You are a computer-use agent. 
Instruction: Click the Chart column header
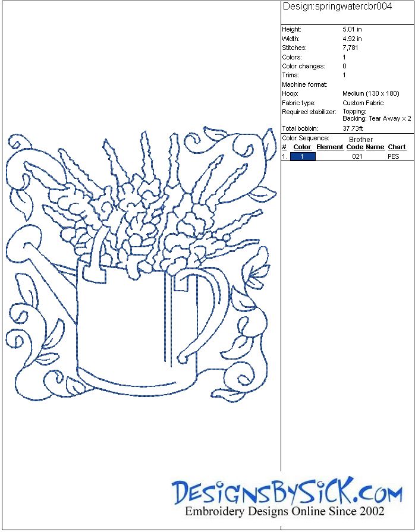tap(397, 147)
